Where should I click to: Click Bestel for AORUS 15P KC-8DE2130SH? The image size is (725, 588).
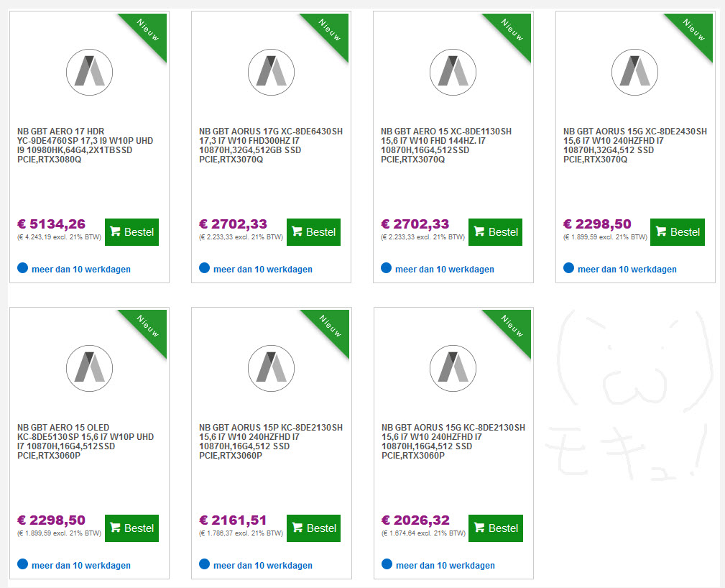(x=313, y=528)
